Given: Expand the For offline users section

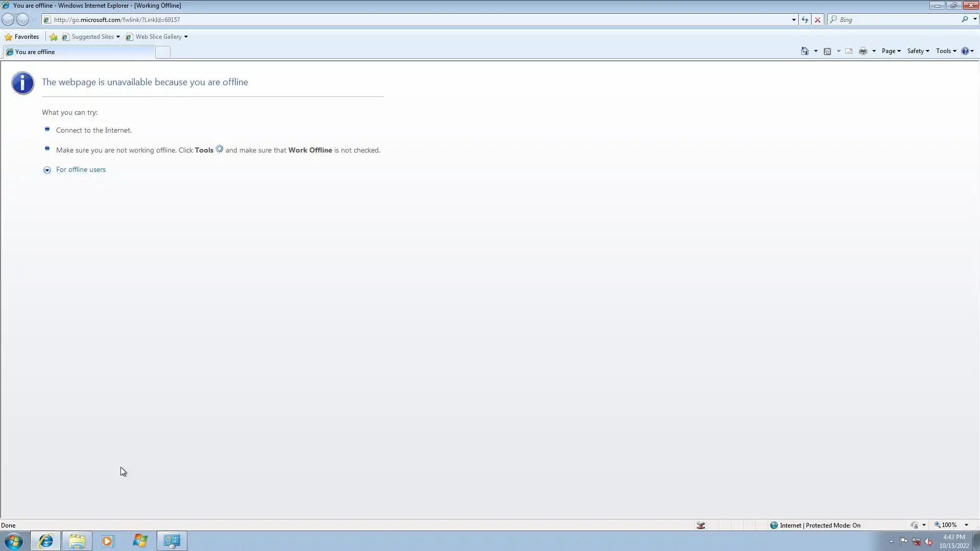Looking at the screenshot, I should tap(81, 170).
